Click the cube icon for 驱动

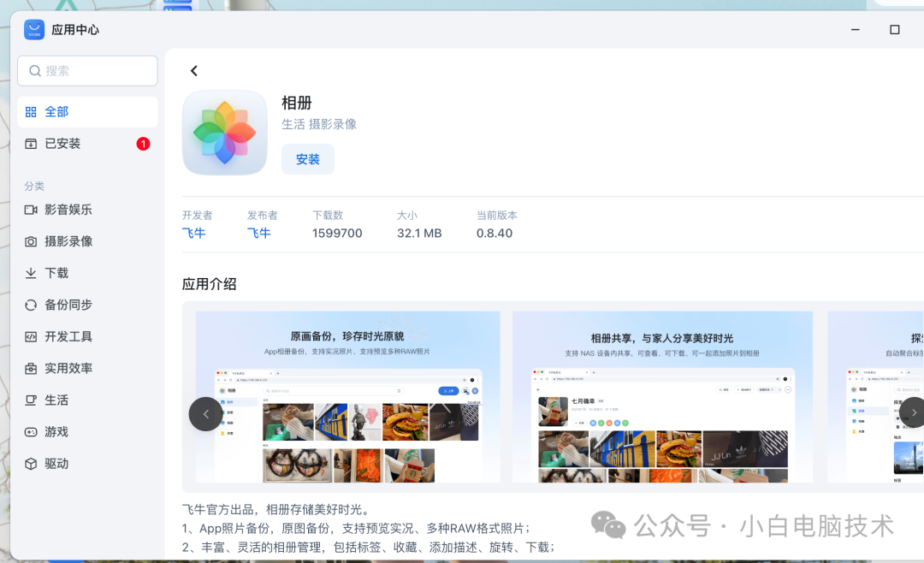31,465
